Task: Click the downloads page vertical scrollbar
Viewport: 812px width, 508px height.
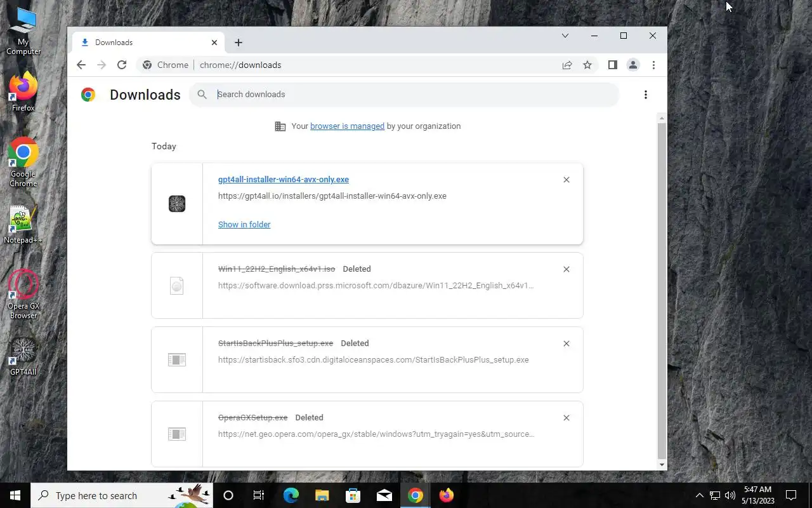Action: click(662, 291)
